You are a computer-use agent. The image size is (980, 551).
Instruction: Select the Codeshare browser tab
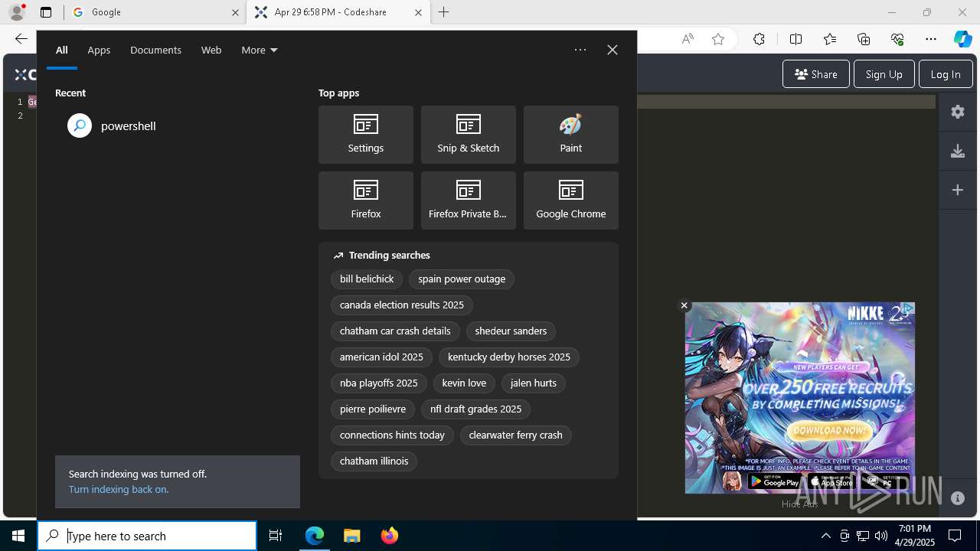pyautogui.click(x=338, y=12)
